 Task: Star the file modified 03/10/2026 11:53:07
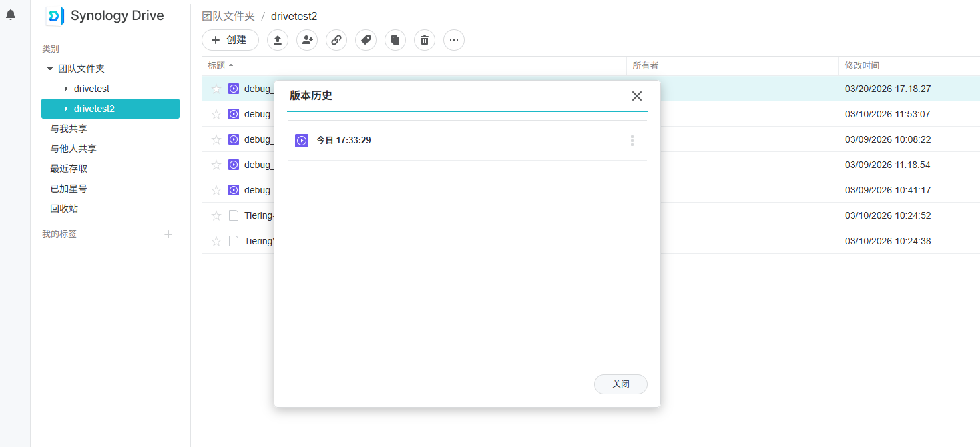(x=216, y=114)
